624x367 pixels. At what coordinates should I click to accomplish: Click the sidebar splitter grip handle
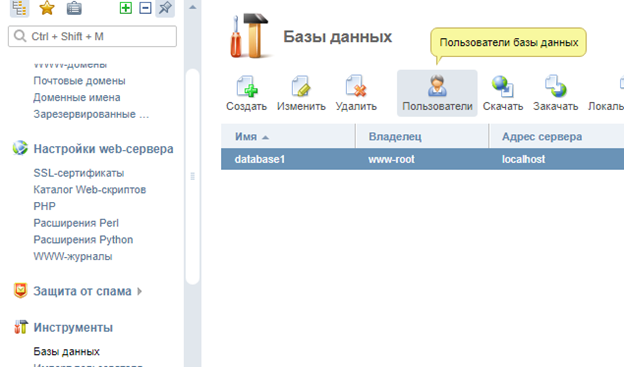(193, 176)
